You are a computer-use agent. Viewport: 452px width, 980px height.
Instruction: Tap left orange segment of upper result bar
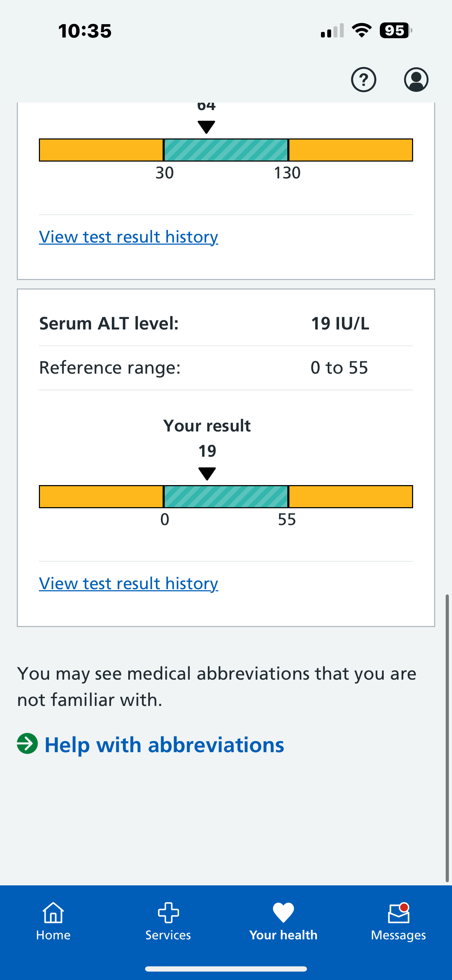click(x=101, y=150)
